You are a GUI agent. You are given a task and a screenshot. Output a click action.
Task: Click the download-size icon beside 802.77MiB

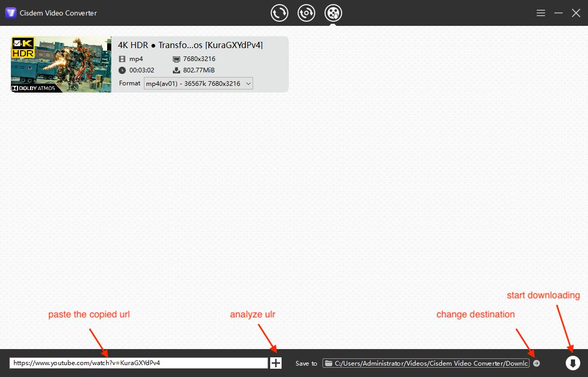177,70
